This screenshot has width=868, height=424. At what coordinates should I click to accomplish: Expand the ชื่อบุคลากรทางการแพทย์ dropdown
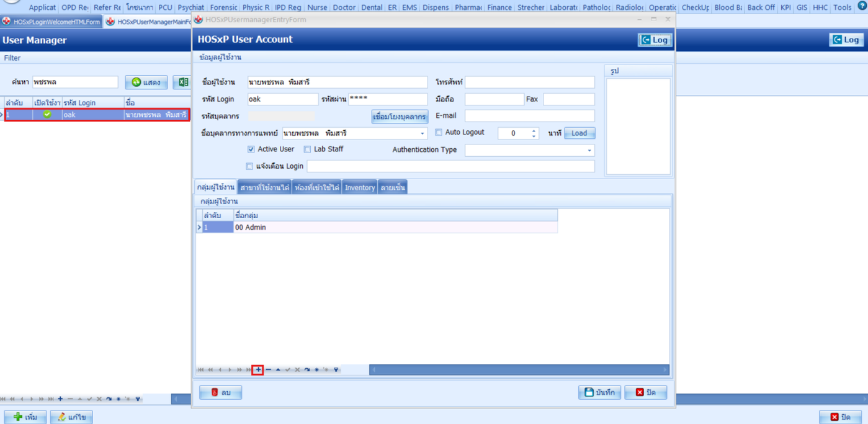(423, 133)
